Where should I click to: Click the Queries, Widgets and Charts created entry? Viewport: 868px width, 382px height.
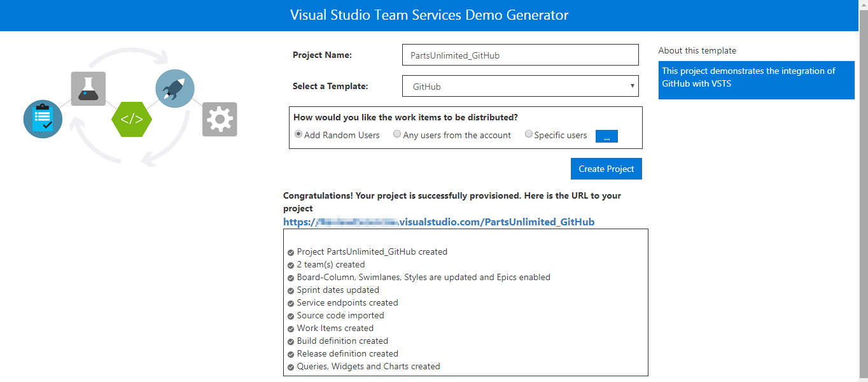click(368, 366)
